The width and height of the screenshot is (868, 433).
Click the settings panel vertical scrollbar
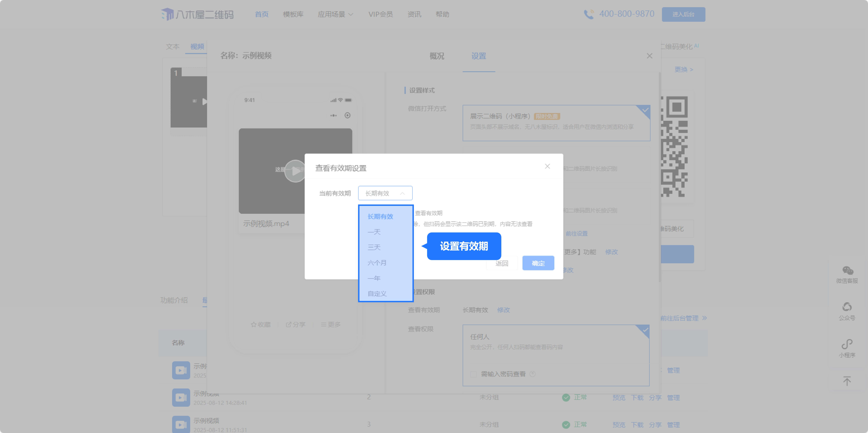tap(659, 175)
